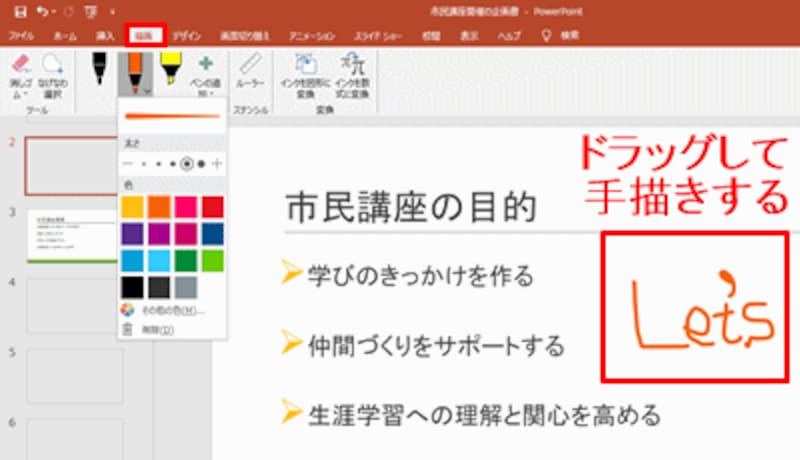Screen dimensions: 800x460
Task: Pick the lime green color swatch
Action: pyautogui.click(x=212, y=261)
